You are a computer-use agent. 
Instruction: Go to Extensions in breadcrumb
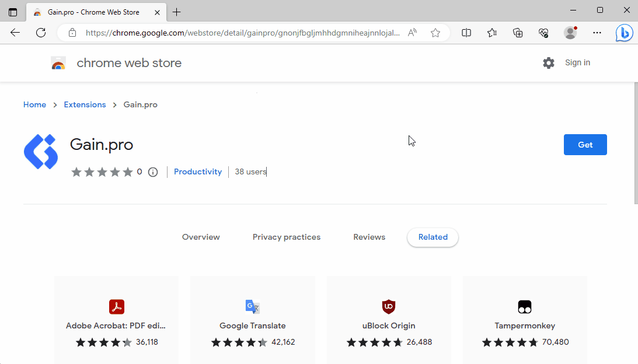coord(85,104)
